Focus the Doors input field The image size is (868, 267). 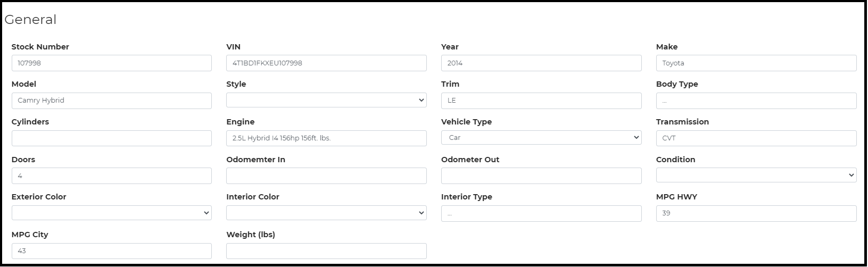point(111,176)
